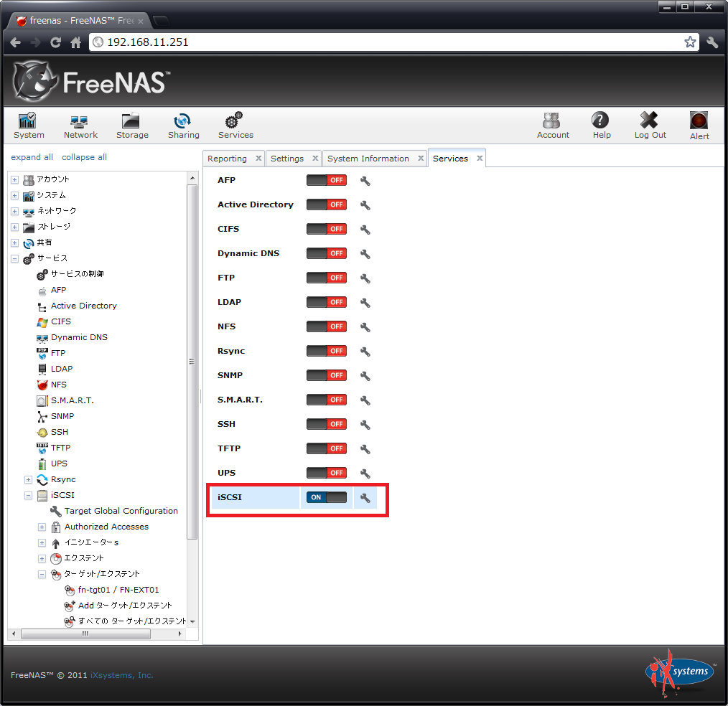Open AFP settings wrench icon

pos(365,181)
